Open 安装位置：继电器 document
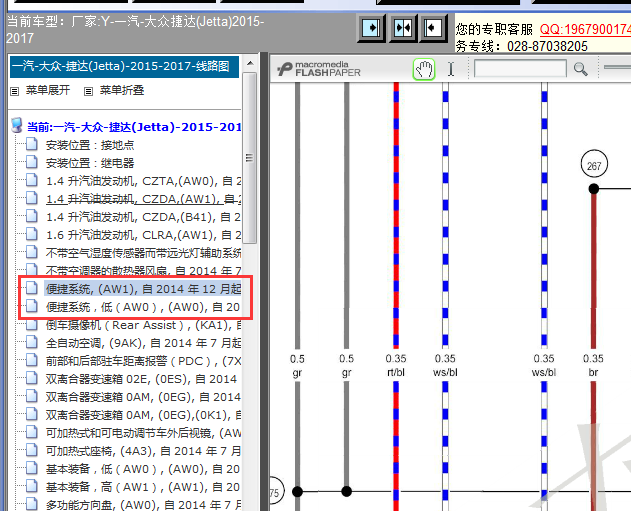The height and width of the screenshot is (511, 631). coord(90,163)
